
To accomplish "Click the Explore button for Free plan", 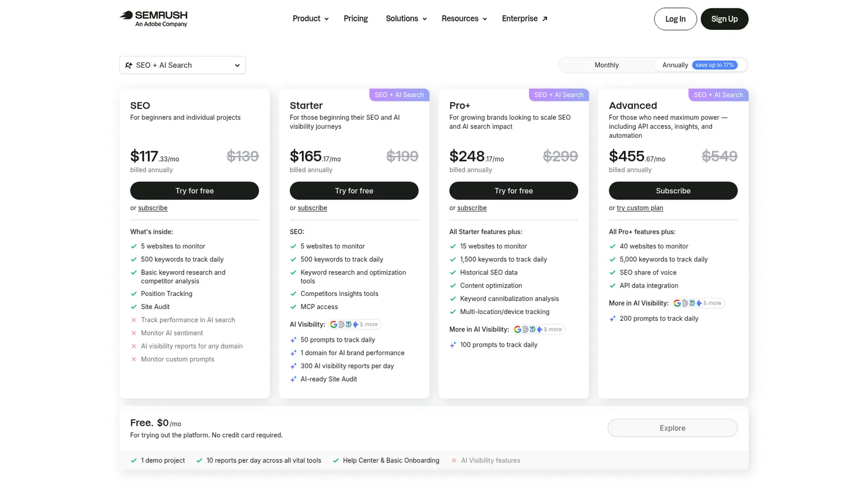I will pos(672,428).
